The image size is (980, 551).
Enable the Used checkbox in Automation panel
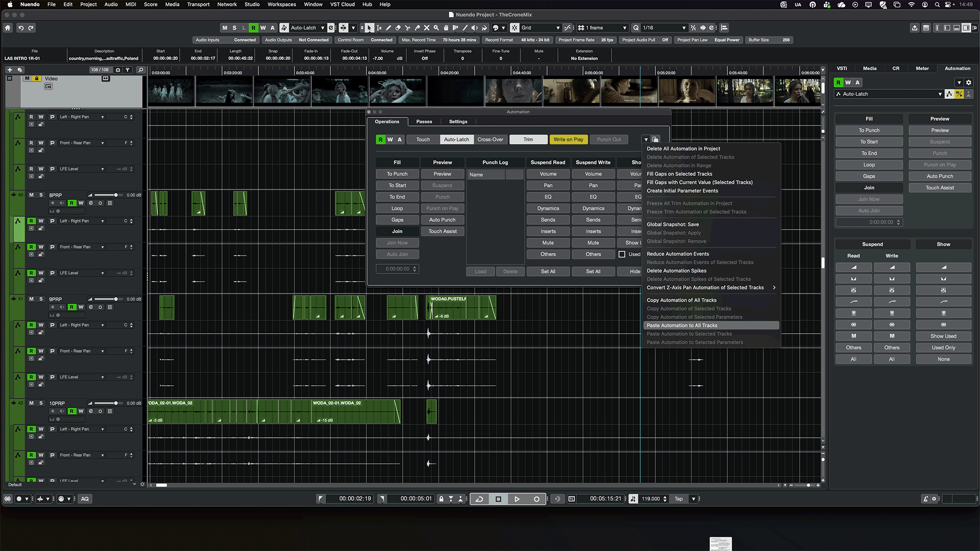(622, 254)
